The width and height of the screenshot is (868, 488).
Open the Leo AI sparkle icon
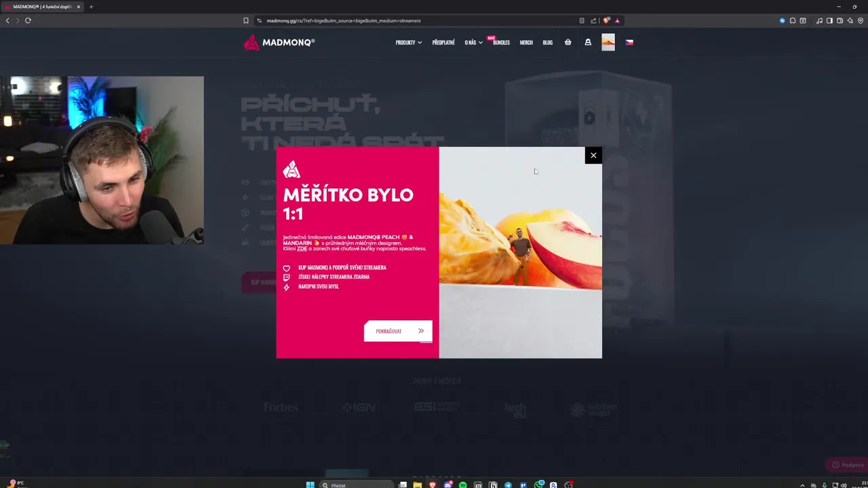[x=850, y=20]
